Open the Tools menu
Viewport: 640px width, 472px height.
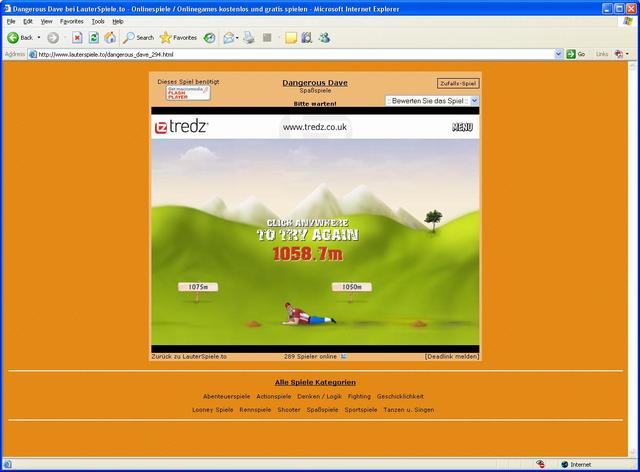[97, 20]
